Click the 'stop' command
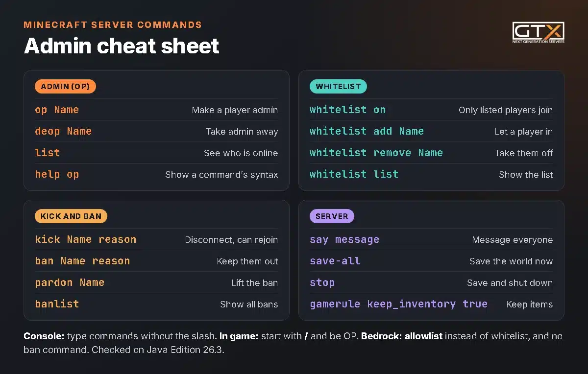 coord(322,282)
